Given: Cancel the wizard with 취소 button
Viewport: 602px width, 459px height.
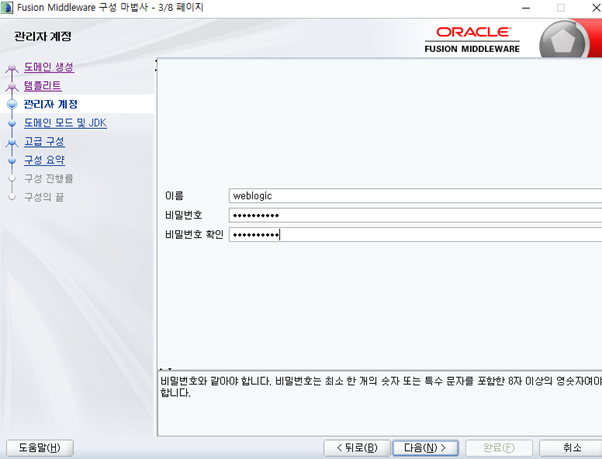Looking at the screenshot, I should pyautogui.click(x=572, y=448).
